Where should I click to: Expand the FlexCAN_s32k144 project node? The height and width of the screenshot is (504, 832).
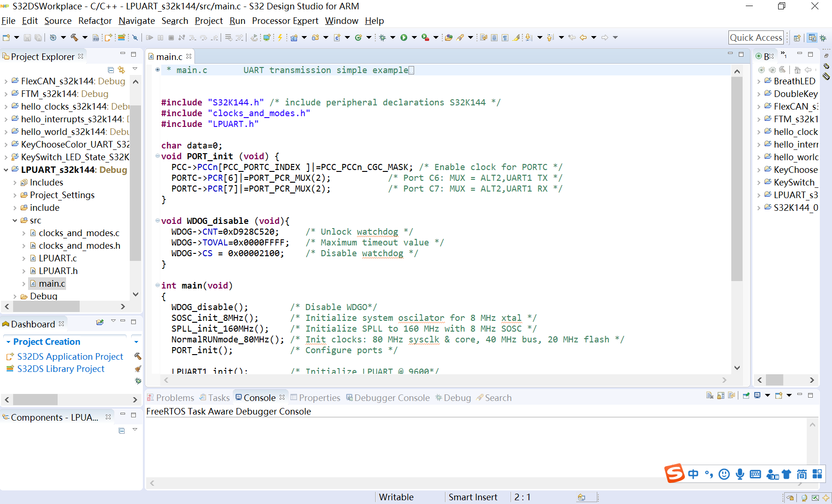[6, 82]
